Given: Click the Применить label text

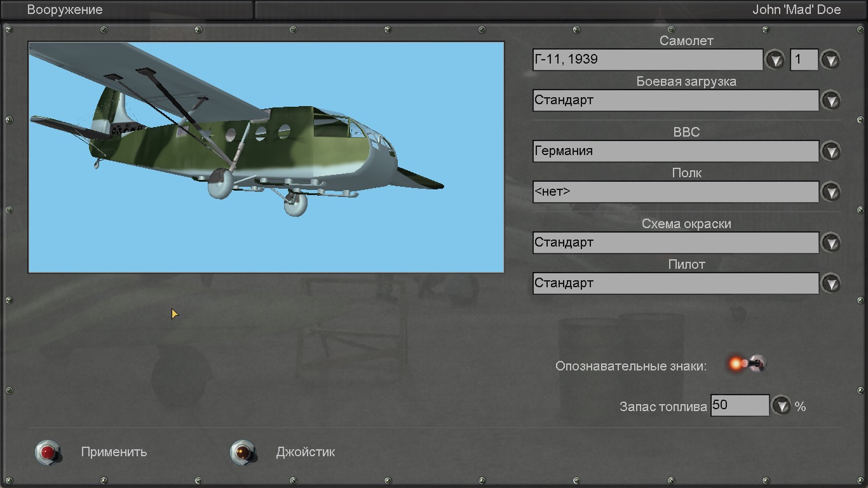Looking at the screenshot, I should point(114,452).
